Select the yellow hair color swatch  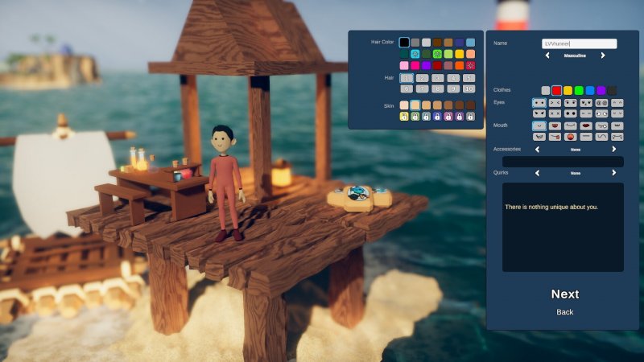[x=460, y=54]
